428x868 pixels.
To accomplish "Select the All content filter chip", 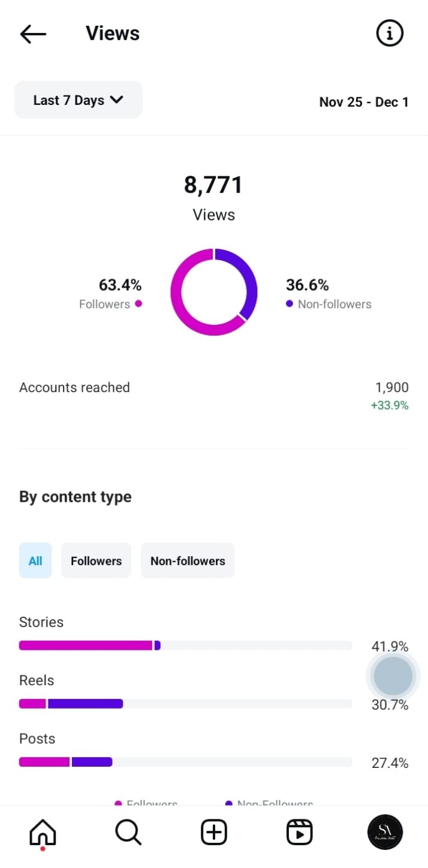I will click(x=35, y=560).
